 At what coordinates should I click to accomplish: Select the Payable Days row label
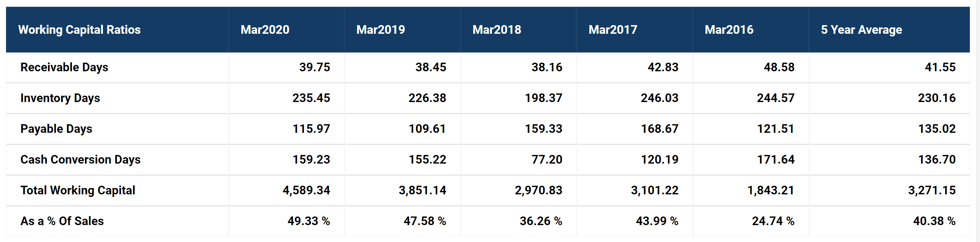(x=56, y=129)
